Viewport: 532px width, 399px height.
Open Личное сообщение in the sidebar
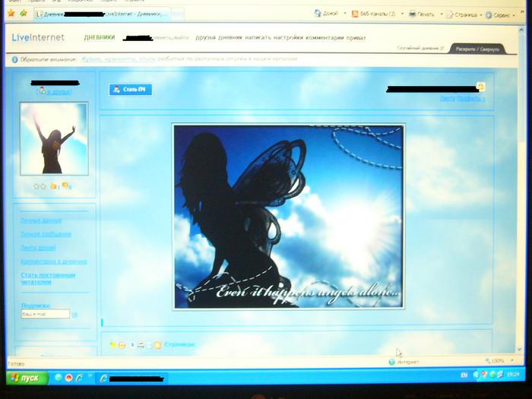(x=46, y=234)
